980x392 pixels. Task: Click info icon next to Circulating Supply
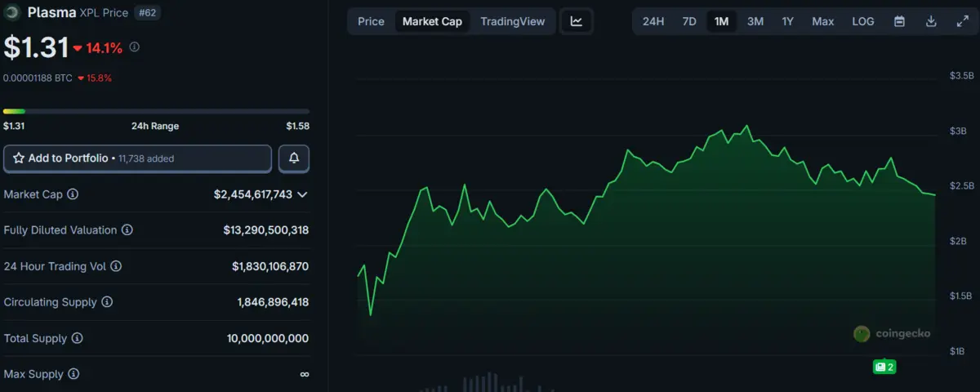click(107, 302)
